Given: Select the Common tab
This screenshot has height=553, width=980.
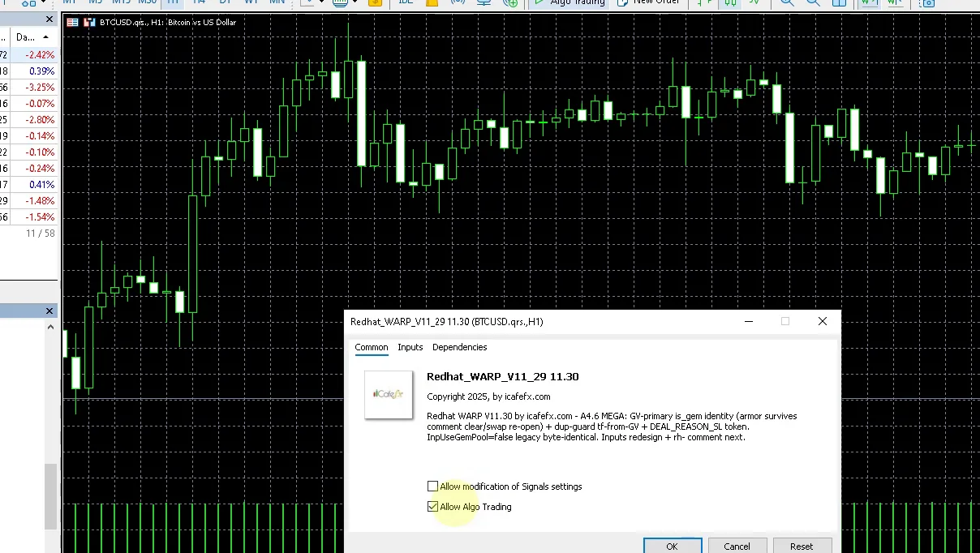Looking at the screenshot, I should pos(372,347).
